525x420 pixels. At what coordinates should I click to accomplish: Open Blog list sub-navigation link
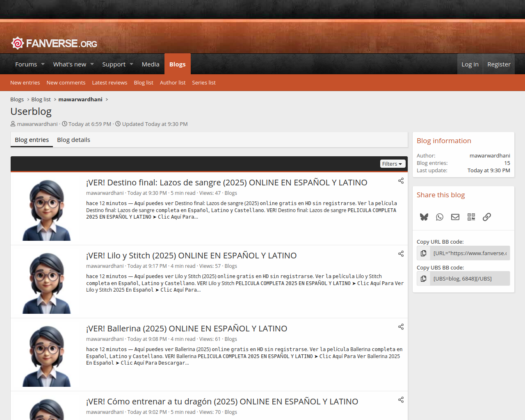(144, 83)
